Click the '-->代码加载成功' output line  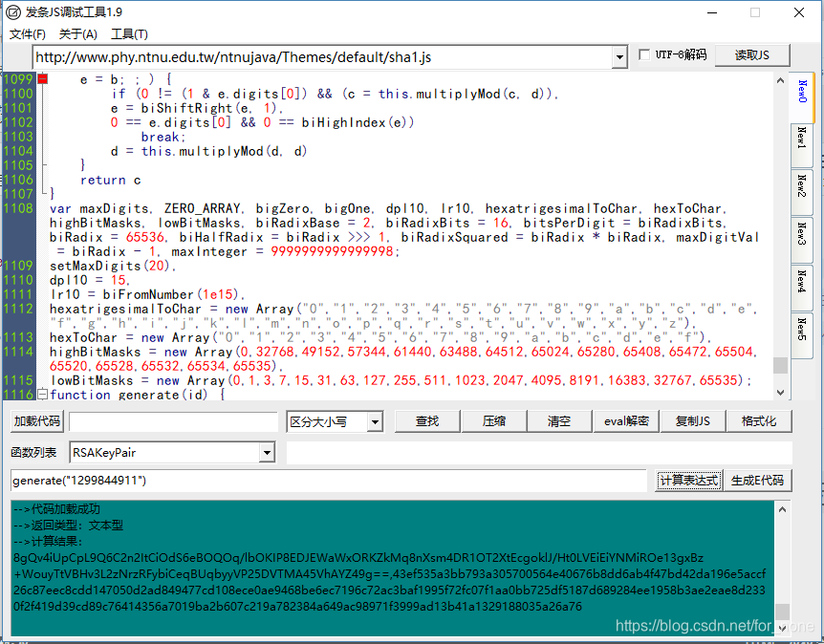pyautogui.click(x=56, y=509)
